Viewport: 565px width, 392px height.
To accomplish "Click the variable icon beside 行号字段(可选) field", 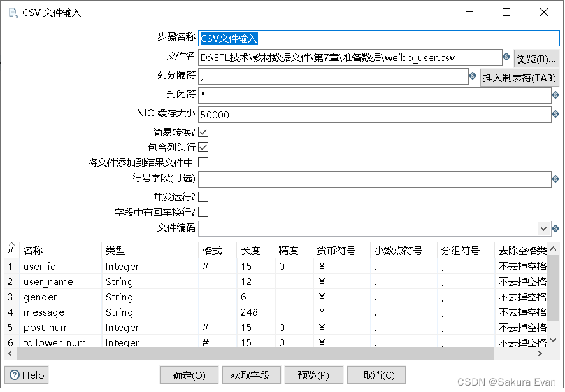I will [555, 179].
